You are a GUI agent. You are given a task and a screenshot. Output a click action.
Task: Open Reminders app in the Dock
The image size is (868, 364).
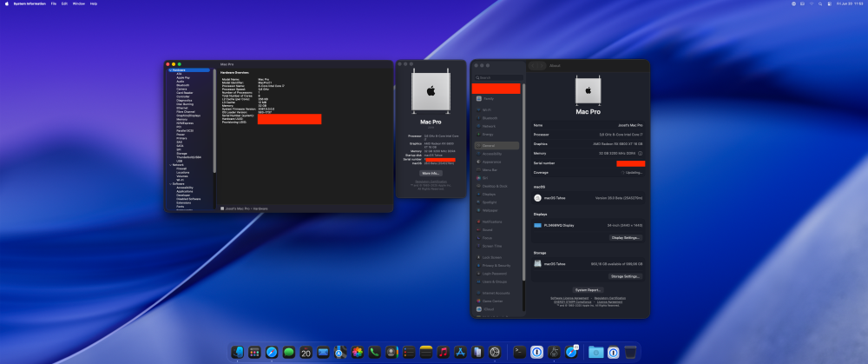tap(409, 351)
